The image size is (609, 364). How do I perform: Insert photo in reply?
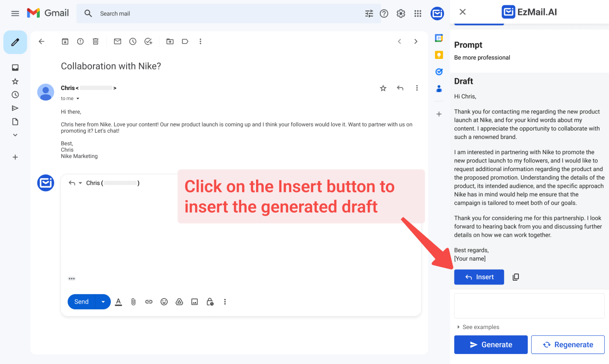click(x=195, y=302)
